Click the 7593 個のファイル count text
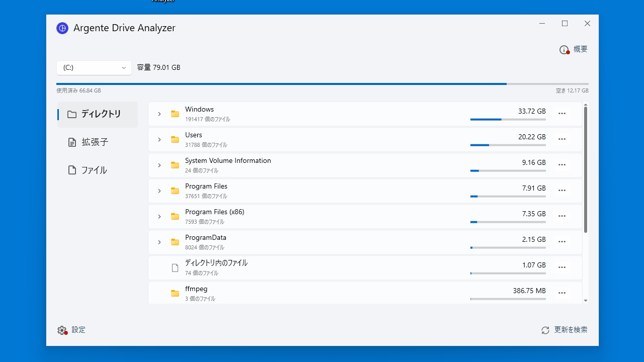 click(x=204, y=222)
